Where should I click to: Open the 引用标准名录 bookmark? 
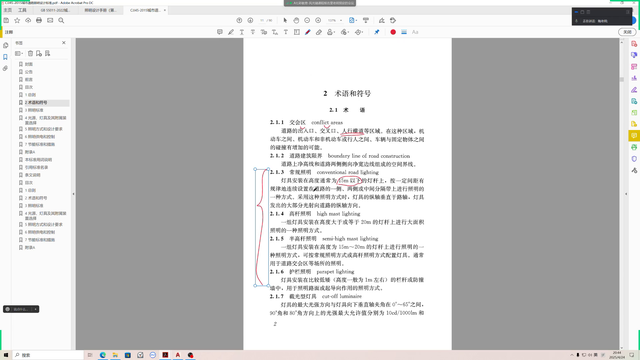pos(36,167)
